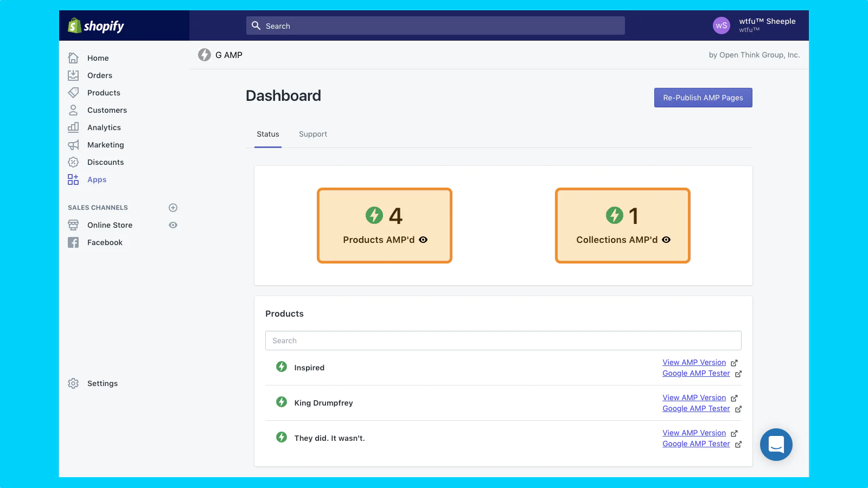Click the Settings gear icon

73,383
